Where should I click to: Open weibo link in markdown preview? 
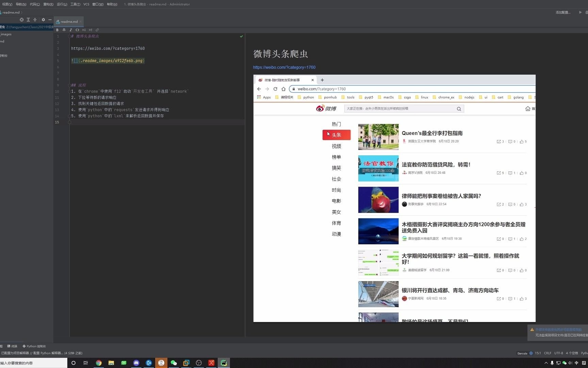[284, 67]
